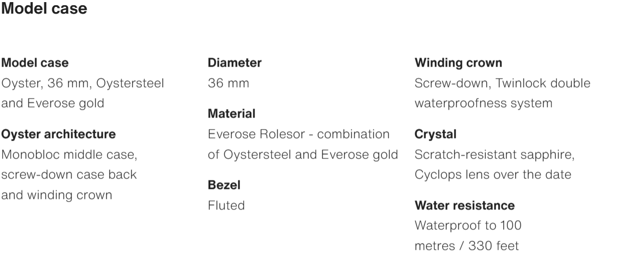Select the "Waterproof to 100" text line
The image size is (644, 253).
(x=468, y=226)
